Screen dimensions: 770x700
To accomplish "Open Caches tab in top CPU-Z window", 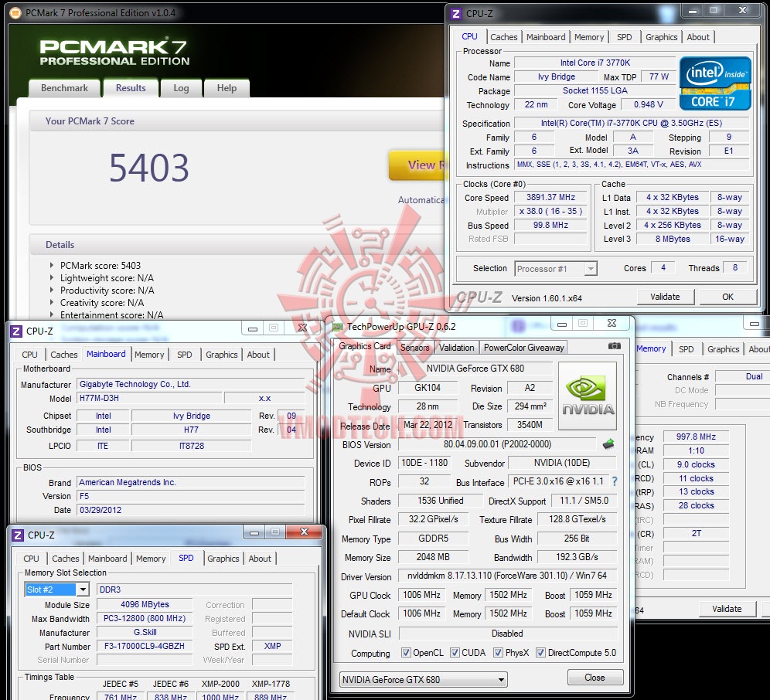I will (504, 37).
